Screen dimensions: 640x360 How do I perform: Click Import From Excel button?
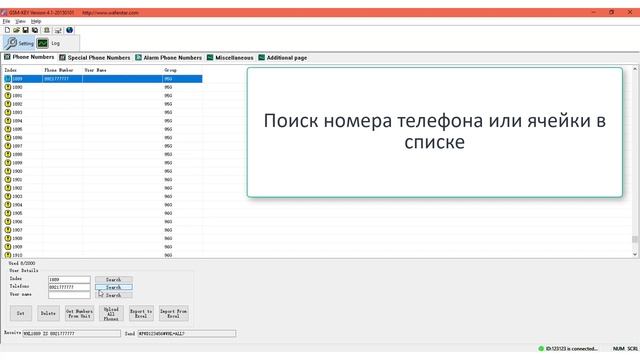[173, 313]
